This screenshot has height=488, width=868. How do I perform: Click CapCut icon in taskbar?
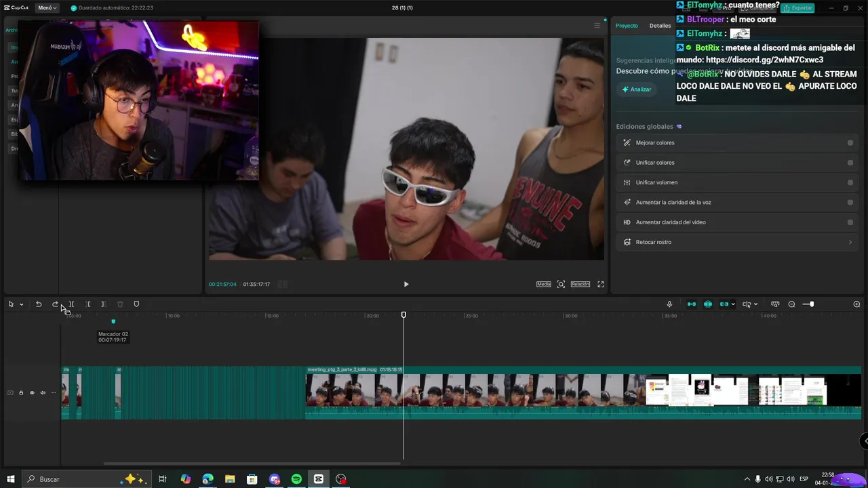click(319, 479)
